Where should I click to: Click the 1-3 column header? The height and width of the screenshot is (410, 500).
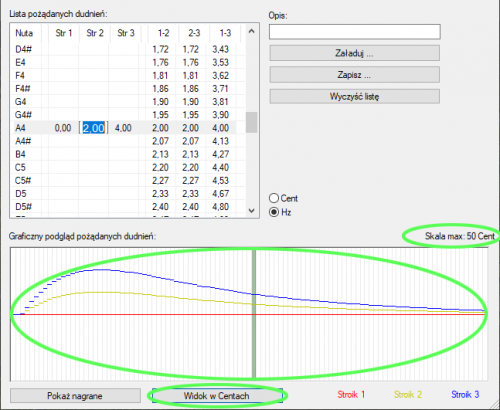pos(225,33)
